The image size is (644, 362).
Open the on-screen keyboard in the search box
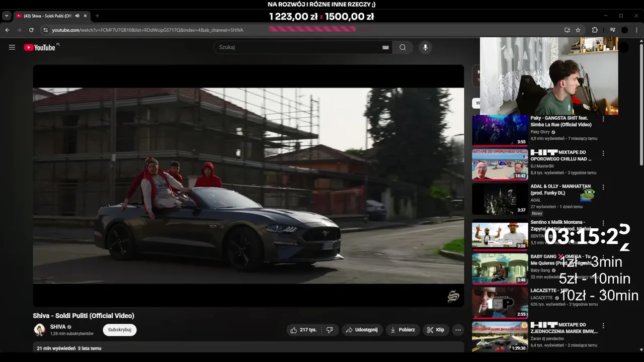(x=385, y=47)
